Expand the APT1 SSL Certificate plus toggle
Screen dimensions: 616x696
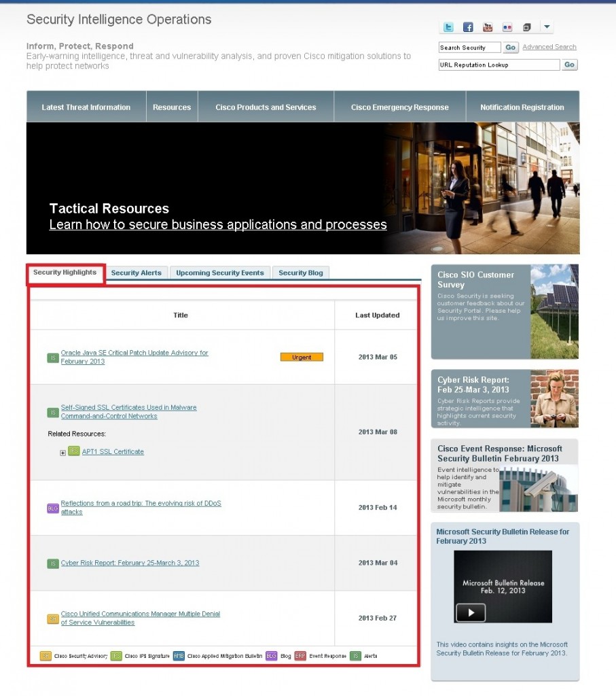click(x=63, y=453)
